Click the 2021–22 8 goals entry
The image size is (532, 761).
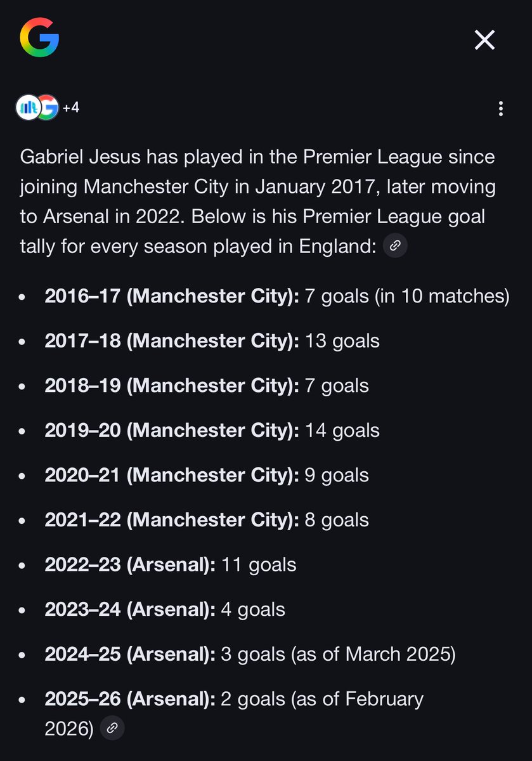pyautogui.click(x=207, y=520)
